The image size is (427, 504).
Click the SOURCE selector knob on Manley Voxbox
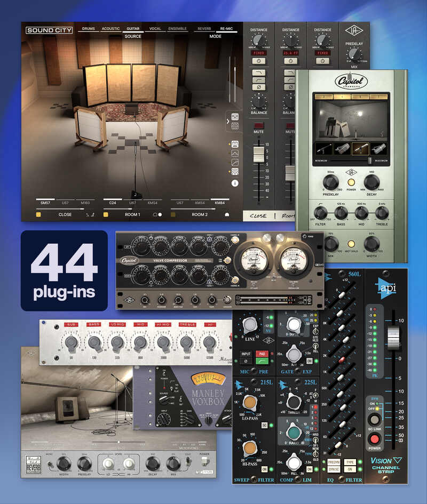(x=165, y=399)
